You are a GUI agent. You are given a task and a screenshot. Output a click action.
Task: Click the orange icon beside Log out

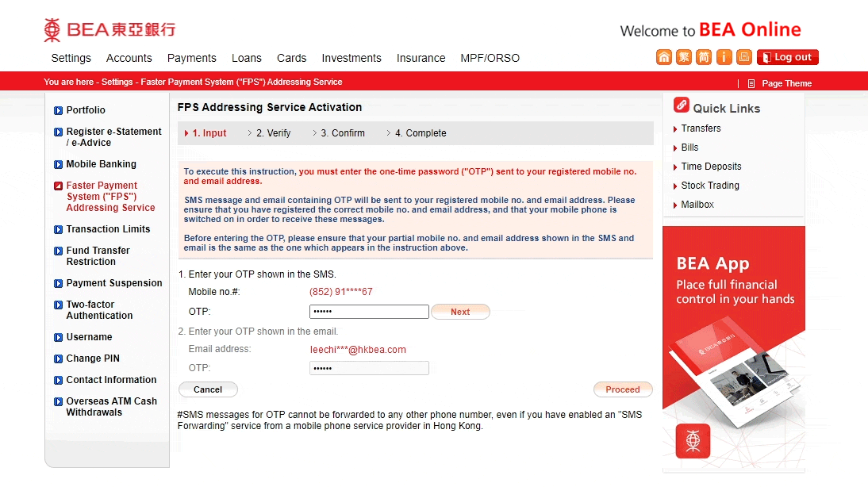744,57
